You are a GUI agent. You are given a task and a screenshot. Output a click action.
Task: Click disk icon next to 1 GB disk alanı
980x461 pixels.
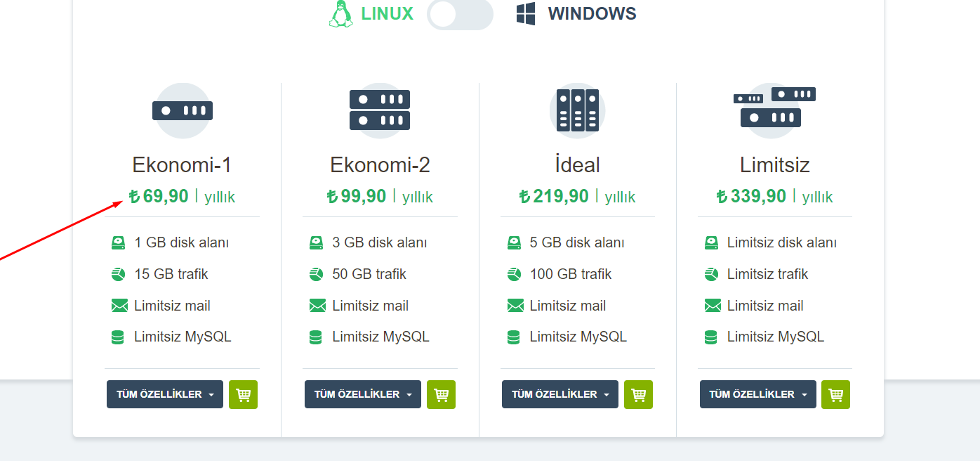click(x=118, y=242)
